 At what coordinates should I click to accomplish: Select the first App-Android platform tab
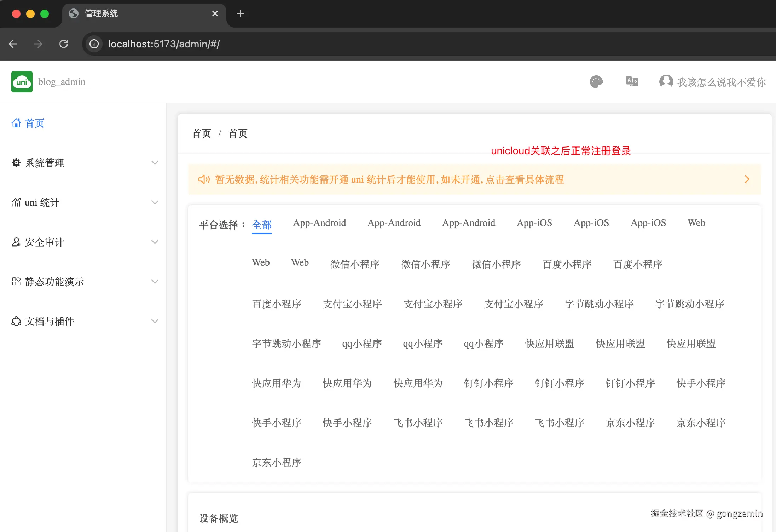(319, 223)
